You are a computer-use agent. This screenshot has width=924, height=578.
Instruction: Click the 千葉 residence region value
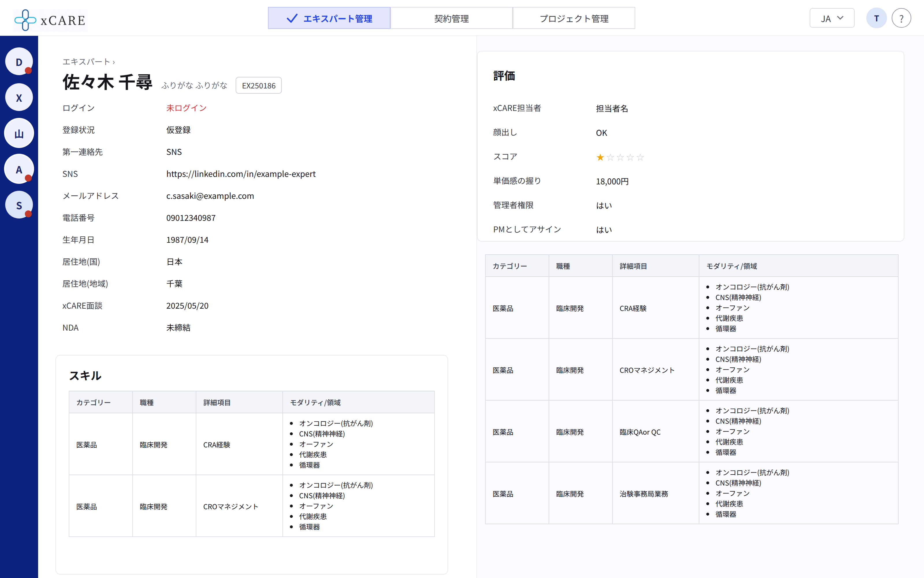tap(174, 284)
